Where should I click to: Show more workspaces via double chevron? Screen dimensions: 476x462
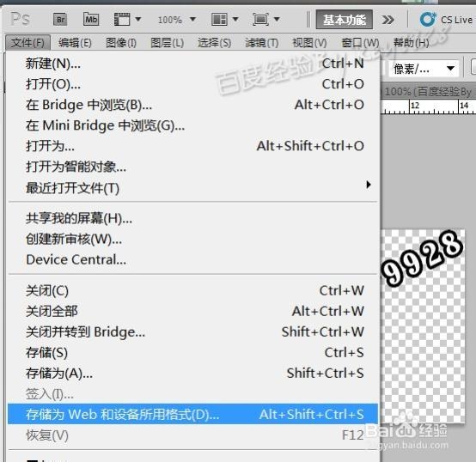coord(388,20)
